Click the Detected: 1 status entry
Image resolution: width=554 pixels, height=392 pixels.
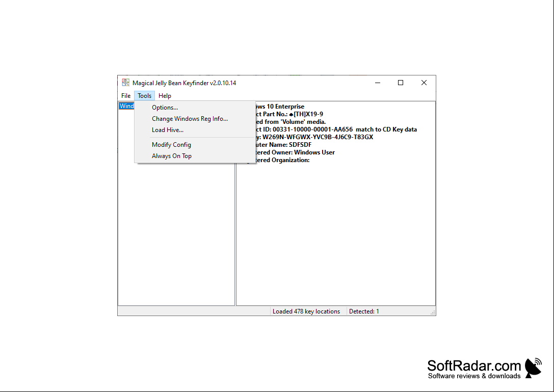point(364,311)
